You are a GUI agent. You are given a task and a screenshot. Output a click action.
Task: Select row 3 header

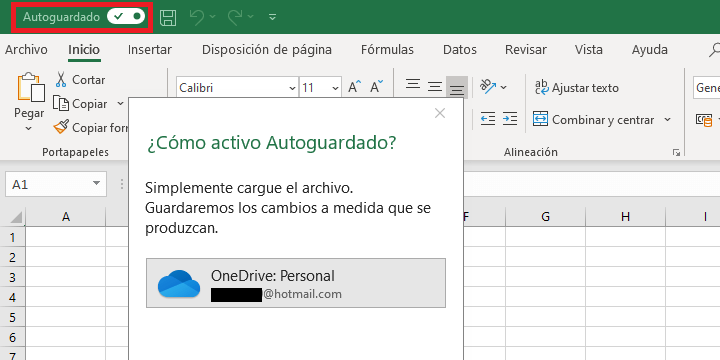point(12,277)
